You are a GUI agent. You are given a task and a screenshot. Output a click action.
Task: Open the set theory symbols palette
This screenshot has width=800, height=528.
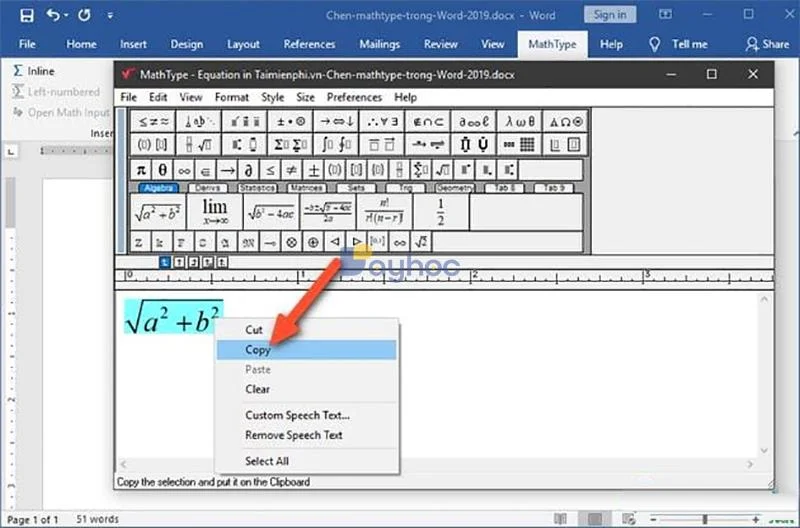coord(428,122)
